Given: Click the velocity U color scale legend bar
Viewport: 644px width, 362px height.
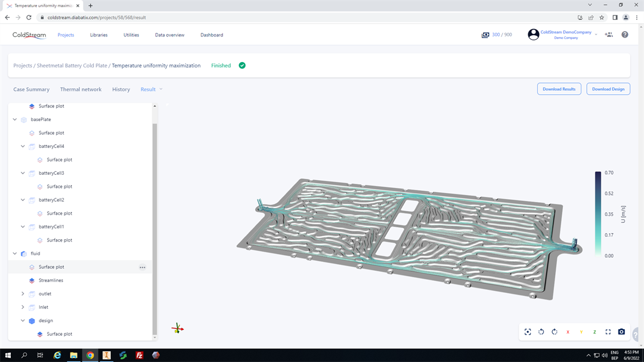Looking at the screenshot, I should pos(597,214).
